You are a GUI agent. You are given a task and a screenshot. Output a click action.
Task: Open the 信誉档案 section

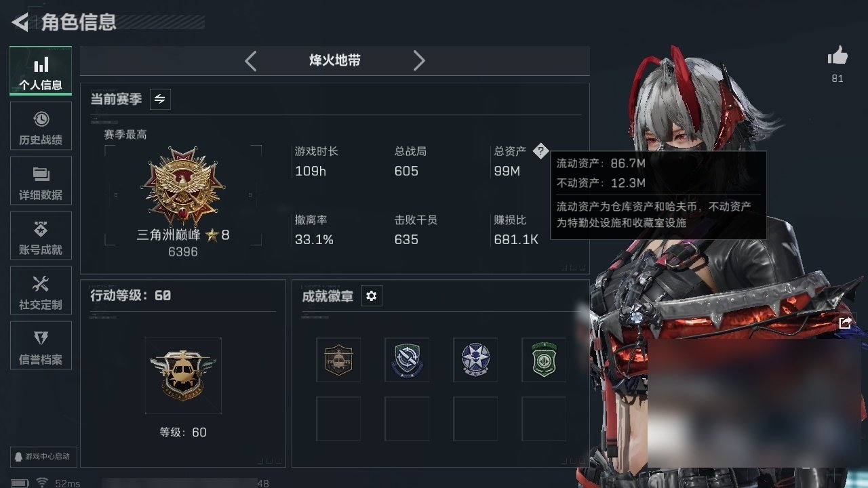(41, 346)
